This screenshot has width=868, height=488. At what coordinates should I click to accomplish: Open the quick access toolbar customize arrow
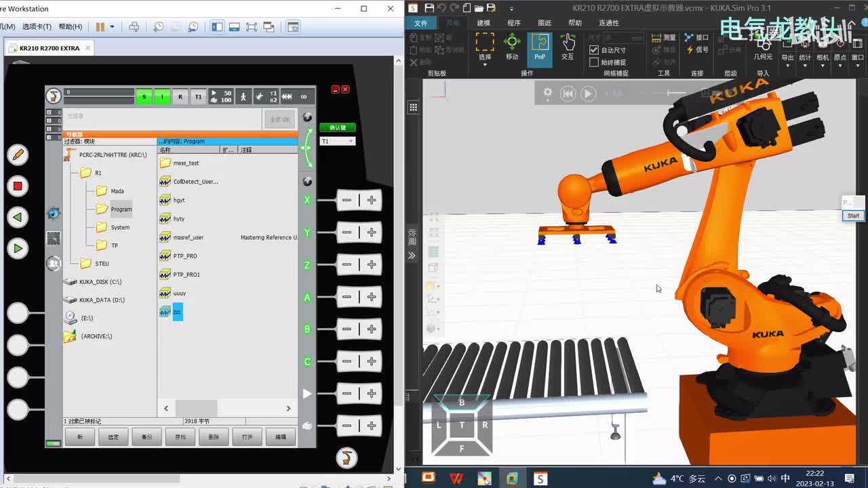pos(511,8)
